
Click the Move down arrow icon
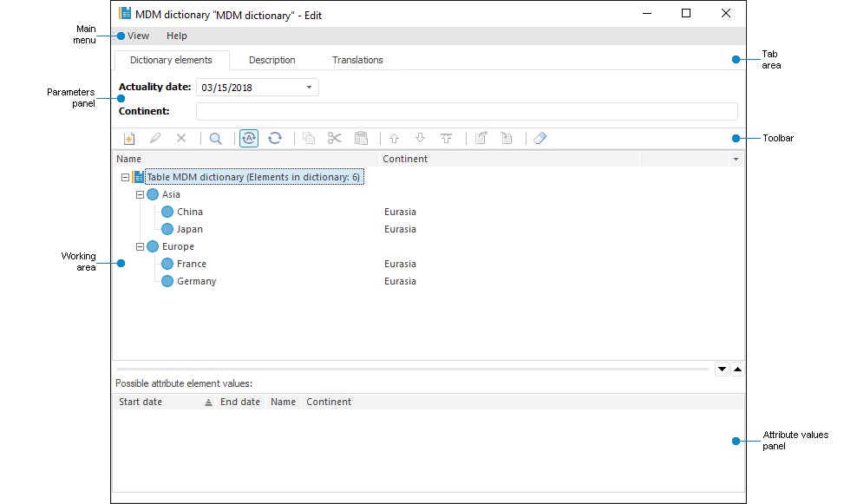point(421,138)
